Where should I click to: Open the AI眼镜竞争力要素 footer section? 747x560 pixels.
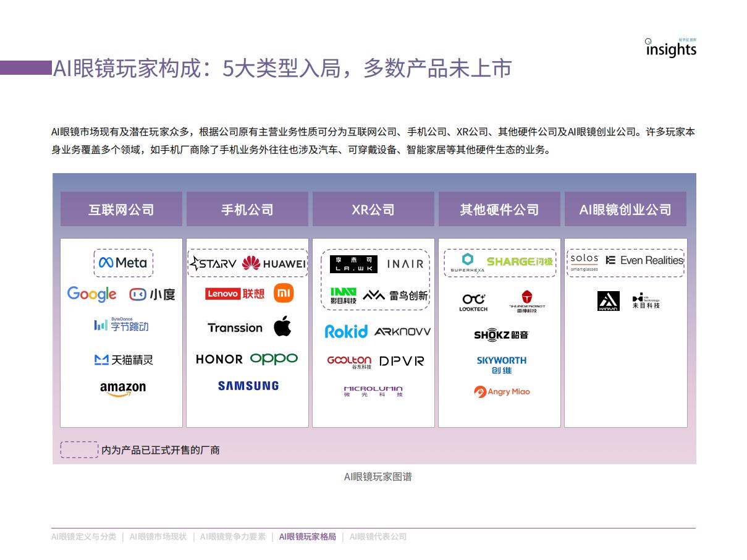pos(233,537)
